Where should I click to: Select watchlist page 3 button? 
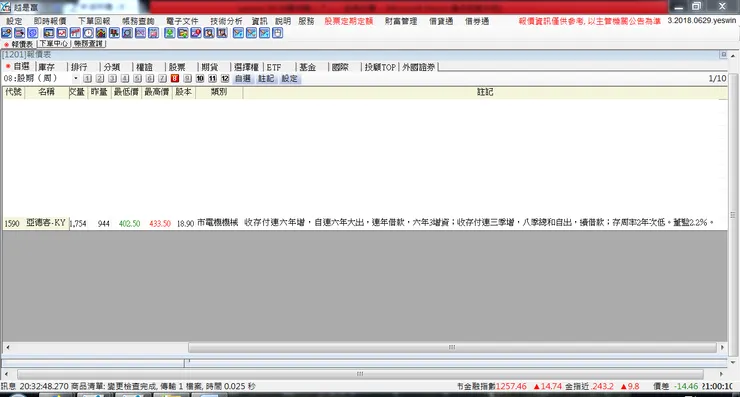click(112, 78)
